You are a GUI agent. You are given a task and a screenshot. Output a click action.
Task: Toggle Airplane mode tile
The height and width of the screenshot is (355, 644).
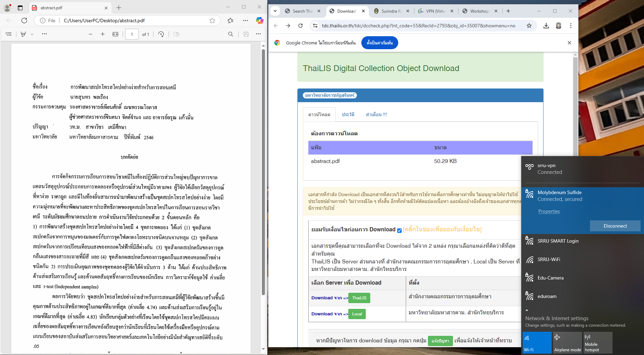point(567,343)
